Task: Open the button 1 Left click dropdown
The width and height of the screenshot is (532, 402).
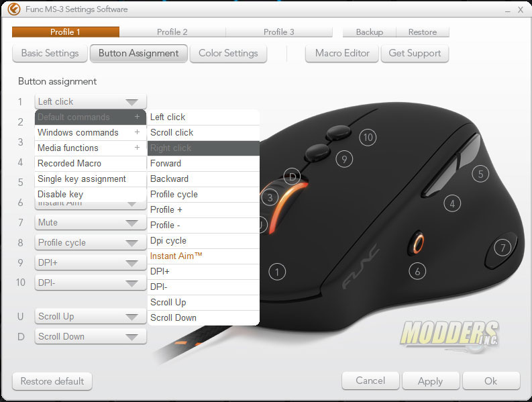Action: 91,101
